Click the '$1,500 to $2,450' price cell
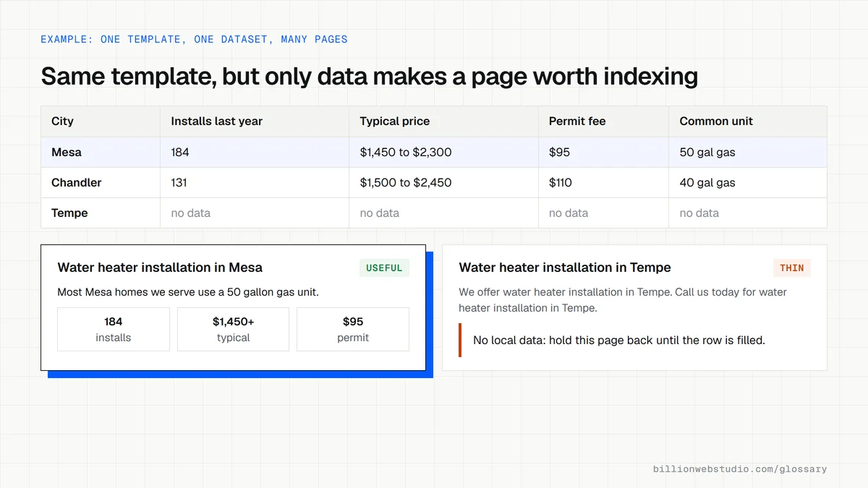Viewport: 868px width, 488px height. [x=443, y=183]
